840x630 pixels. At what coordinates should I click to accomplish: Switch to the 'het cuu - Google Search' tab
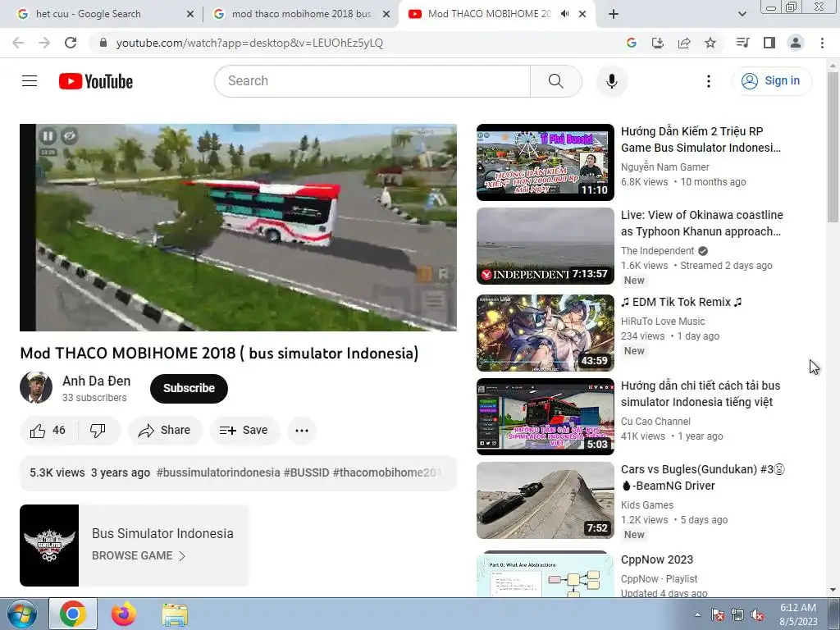[102, 14]
